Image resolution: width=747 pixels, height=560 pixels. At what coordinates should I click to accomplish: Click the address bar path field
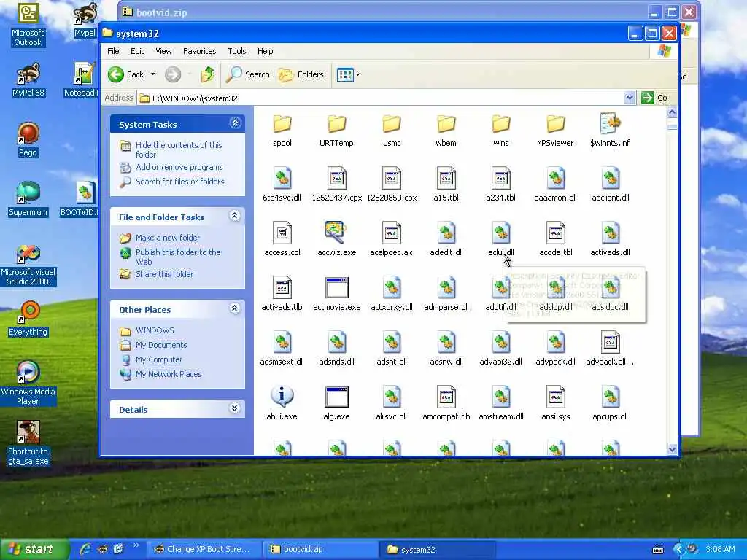380,98
